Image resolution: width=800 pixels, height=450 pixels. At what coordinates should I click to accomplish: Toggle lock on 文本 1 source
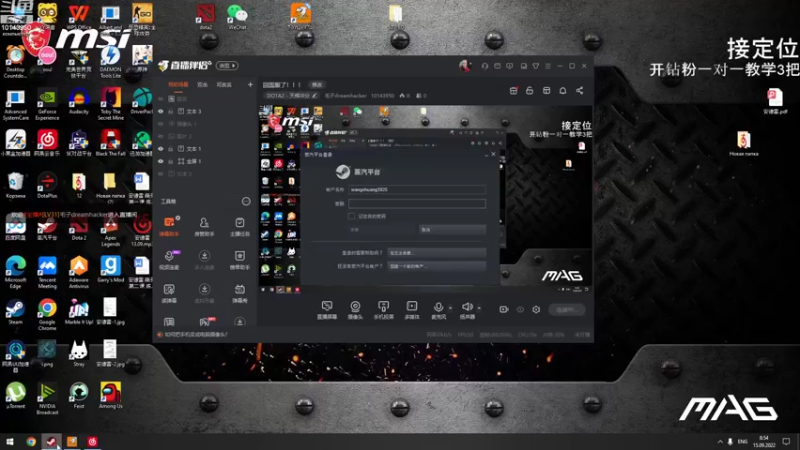click(170, 148)
